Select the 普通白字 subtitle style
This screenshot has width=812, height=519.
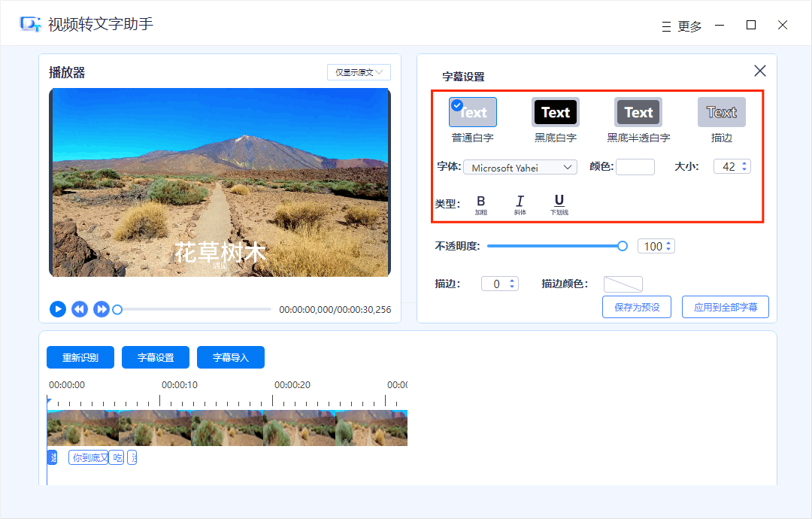(473, 112)
